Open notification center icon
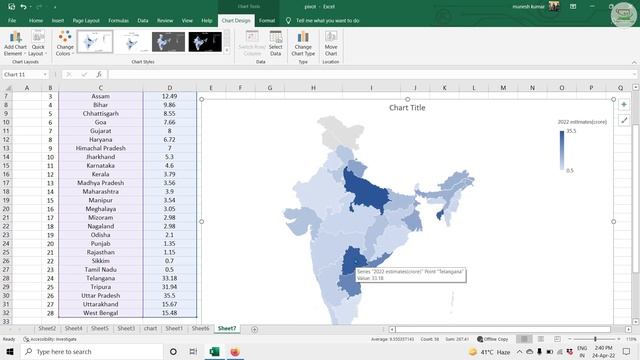This screenshot has height=360, width=640. (x=626, y=351)
